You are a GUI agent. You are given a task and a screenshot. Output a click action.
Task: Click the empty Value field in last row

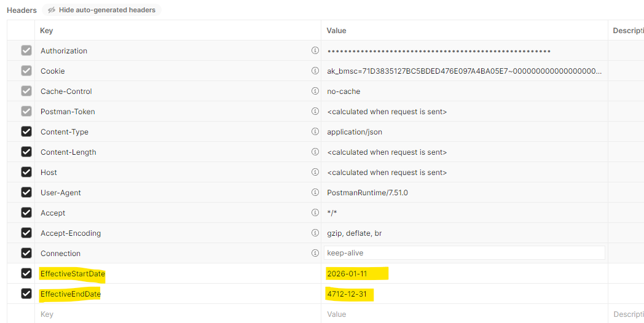[465, 314]
